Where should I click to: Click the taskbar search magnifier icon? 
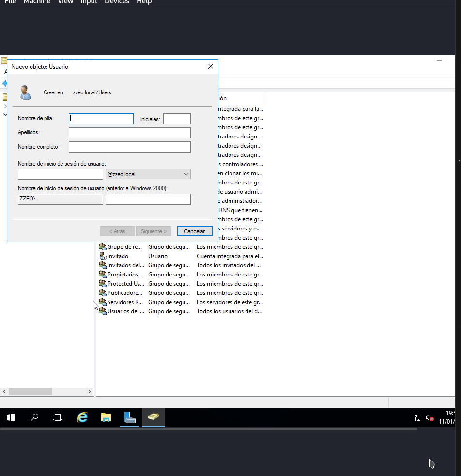(x=34, y=417)
